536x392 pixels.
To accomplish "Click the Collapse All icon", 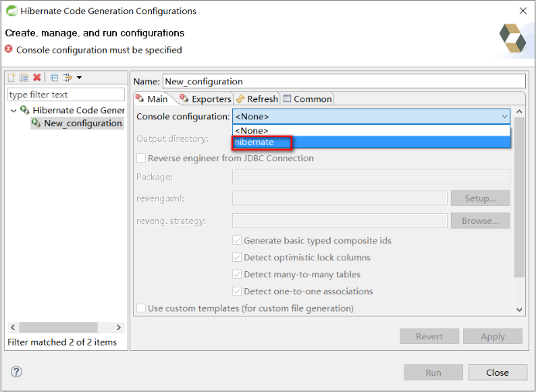I will (x=54, y=77).
